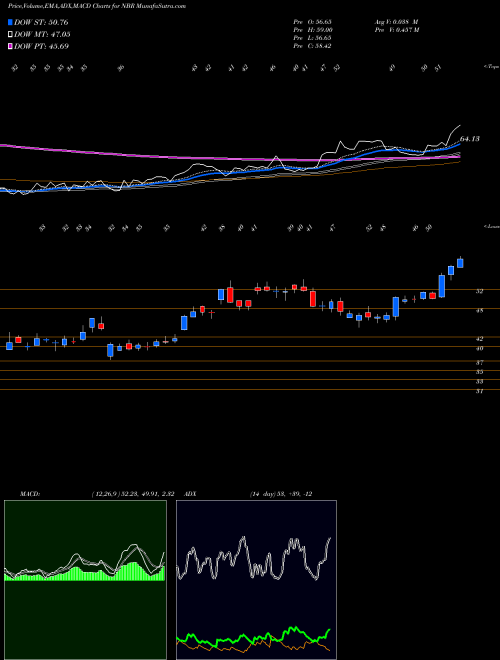This screenshot has width=500, height=660.
Task: Click the MACD: panel label
Action: click(29, 494)
